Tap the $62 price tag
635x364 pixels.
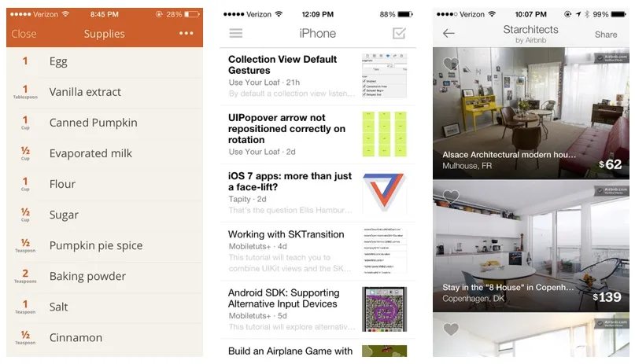click(x=609, y=164)
